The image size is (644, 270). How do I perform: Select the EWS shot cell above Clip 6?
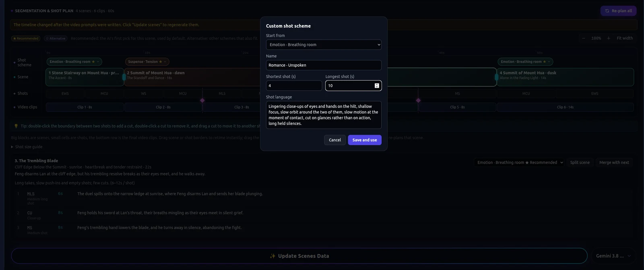tap(594, 93)
